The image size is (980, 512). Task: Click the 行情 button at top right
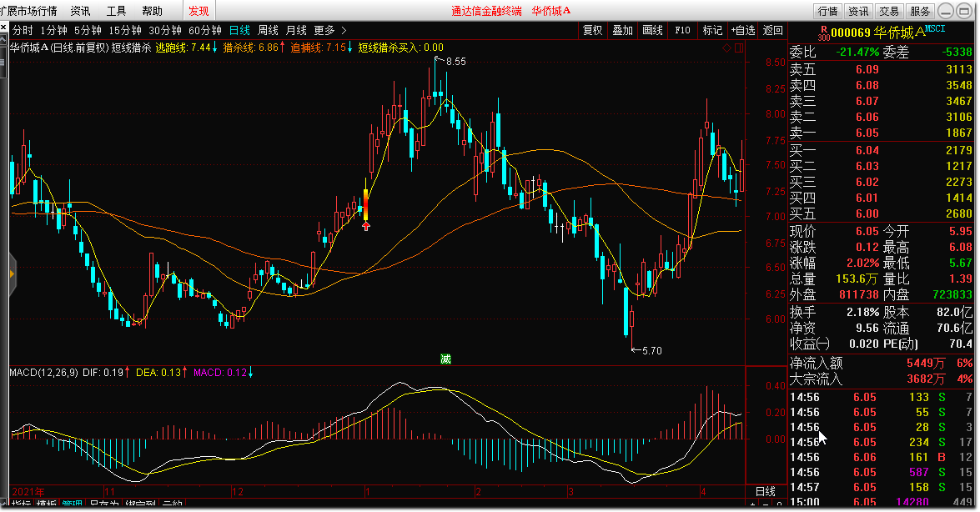pos(828,11)
